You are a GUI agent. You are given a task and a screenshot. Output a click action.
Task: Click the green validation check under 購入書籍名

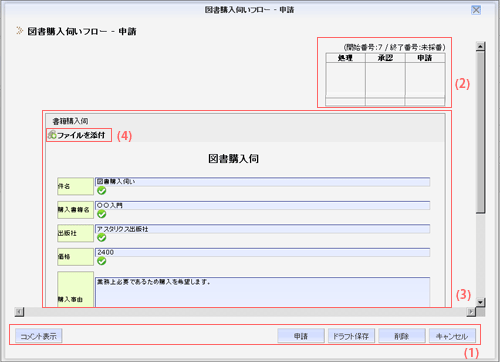(102, 214)
